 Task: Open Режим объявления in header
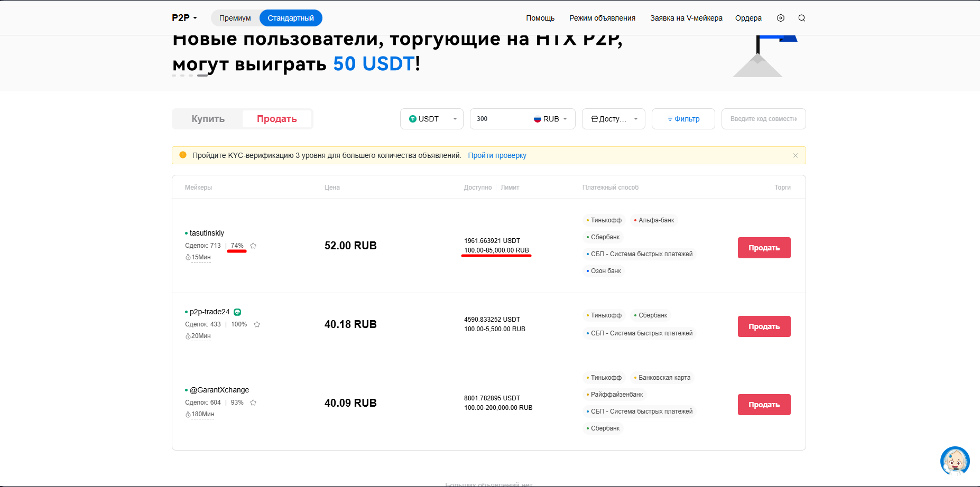point(603,18)
